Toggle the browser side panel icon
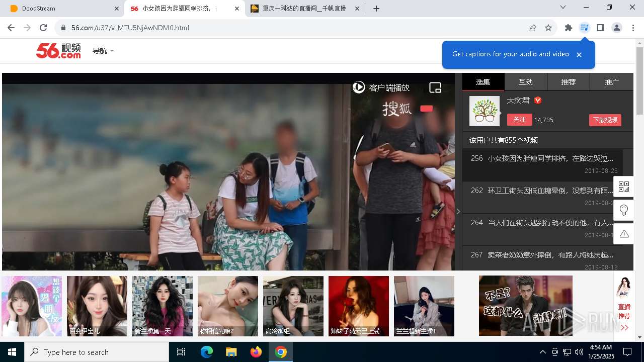This screenshot has width=644, height=362. click(600, 28)
